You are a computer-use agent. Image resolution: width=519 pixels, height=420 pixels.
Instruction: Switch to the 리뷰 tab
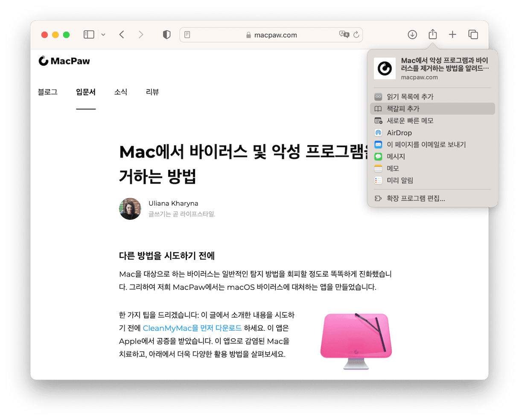[152, 92]
